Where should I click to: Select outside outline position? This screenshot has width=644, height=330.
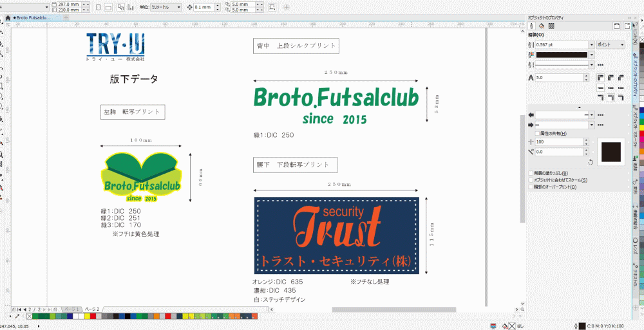point(600,97)
